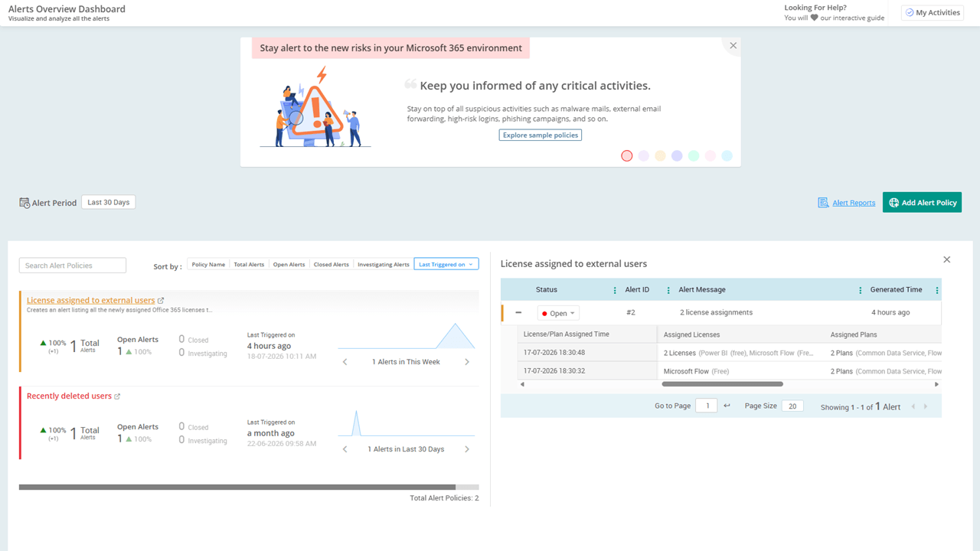The width and height of the screenshot is (980, 551).
Task: Show previous chart period for Recently deleted users
Action: 345,449
